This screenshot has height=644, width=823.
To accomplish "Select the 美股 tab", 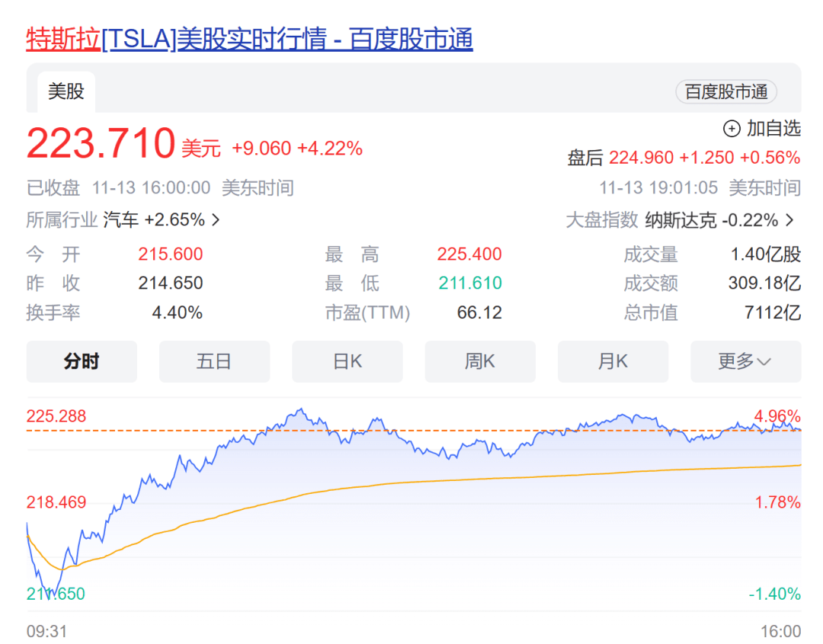I will pos(66,91).
